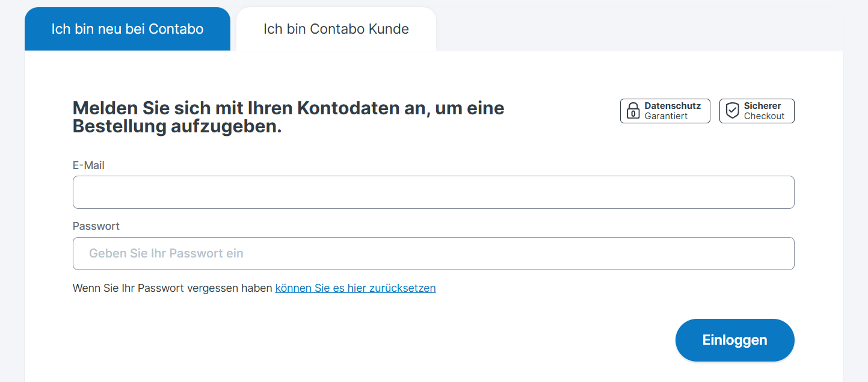Image resolution: width=868 pixels, height=382 pixels.
Task: Click the "E-Mail" field label
Action: point(88,165)
